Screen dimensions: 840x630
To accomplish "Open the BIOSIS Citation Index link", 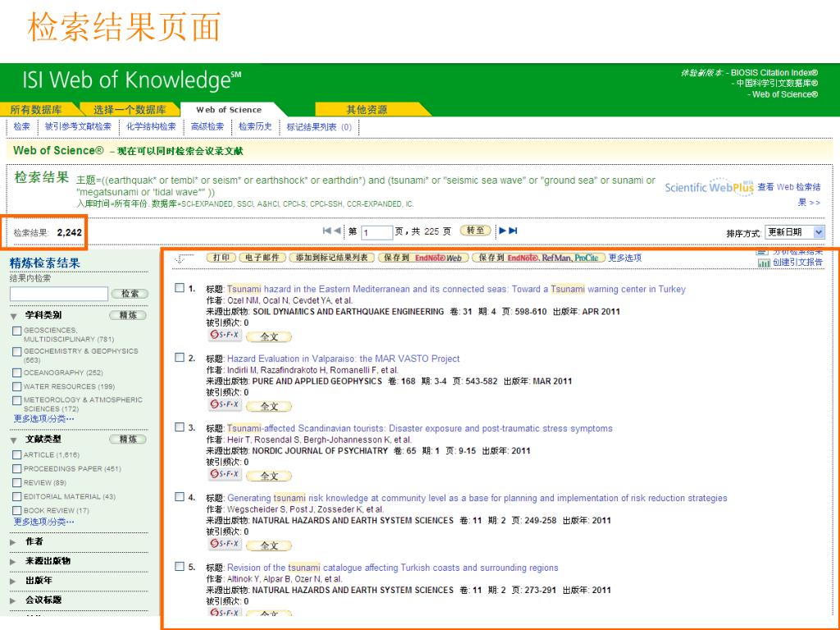I will 774,73.
